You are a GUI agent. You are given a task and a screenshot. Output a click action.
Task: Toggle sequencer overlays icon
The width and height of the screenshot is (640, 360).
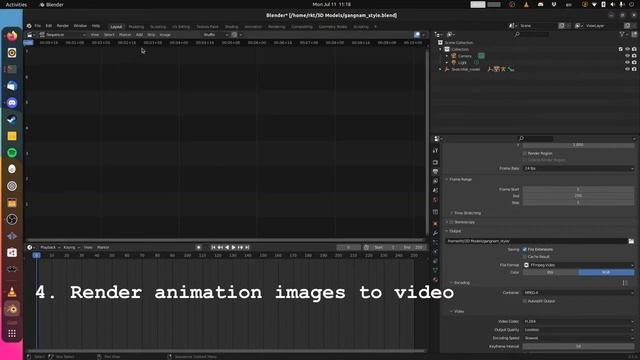(417, 35)
